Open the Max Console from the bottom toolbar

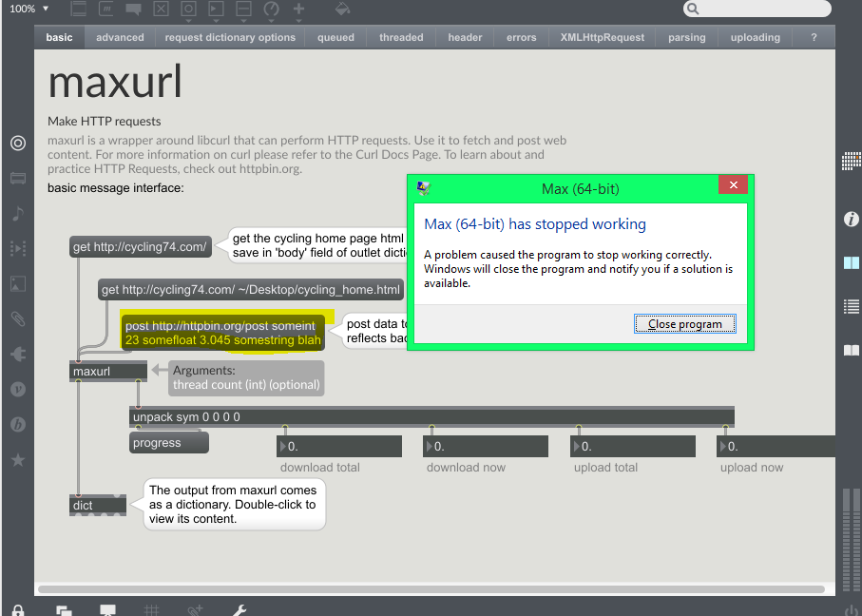click(x=107, y=609)
